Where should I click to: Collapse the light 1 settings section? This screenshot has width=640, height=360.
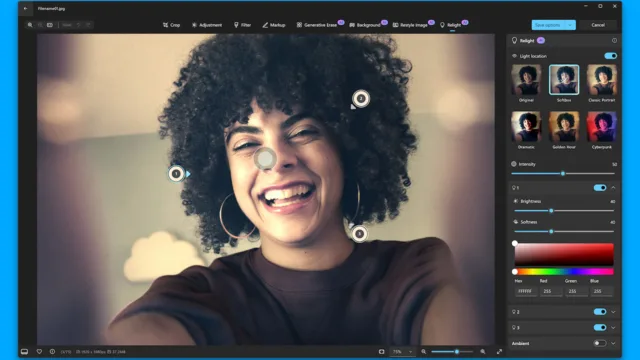click(x=613, y=188)
